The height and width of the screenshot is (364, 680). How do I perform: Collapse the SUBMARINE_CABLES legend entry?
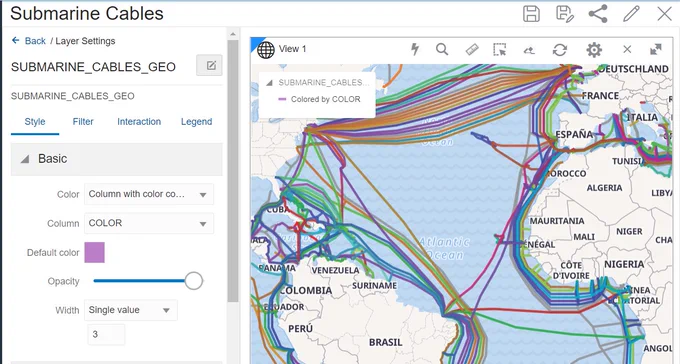coord(269,82)
